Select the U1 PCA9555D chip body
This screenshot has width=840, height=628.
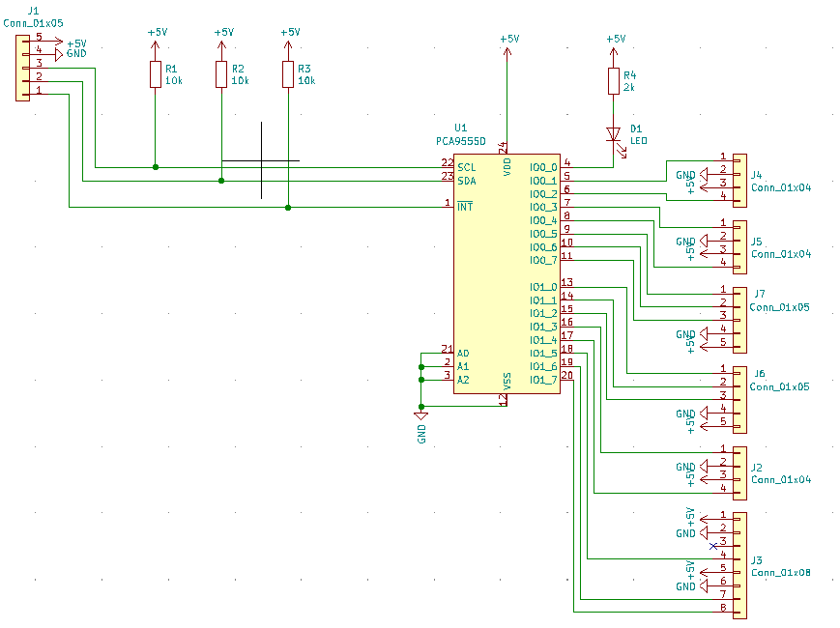[x=507, y=274]
